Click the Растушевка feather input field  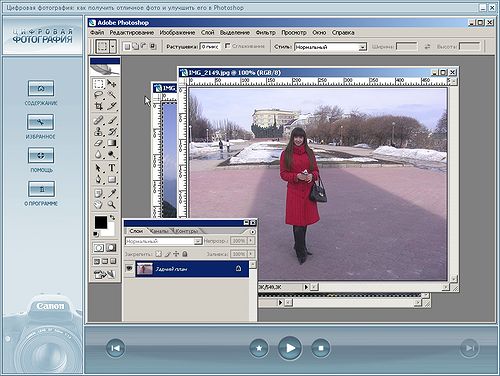(x=210, y=47)
